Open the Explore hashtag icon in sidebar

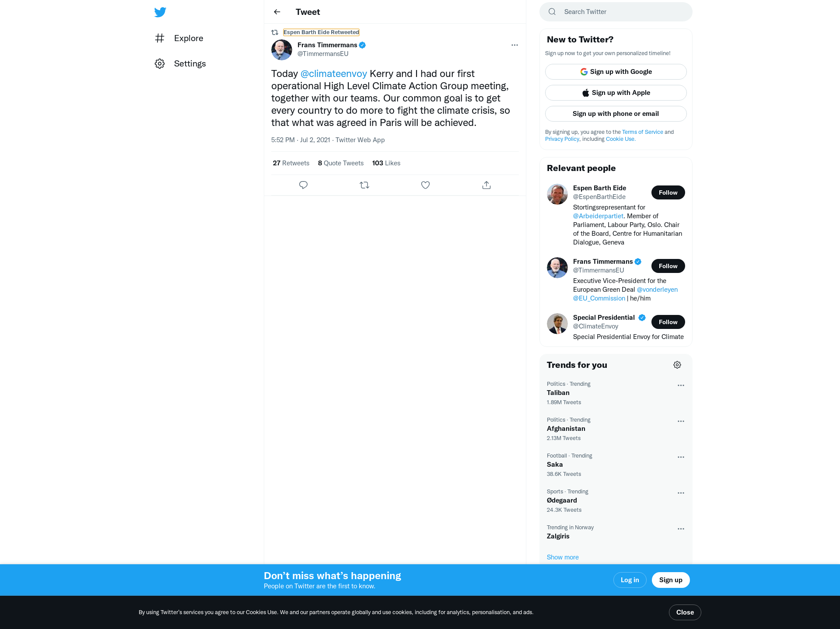(x=160, y=38)
